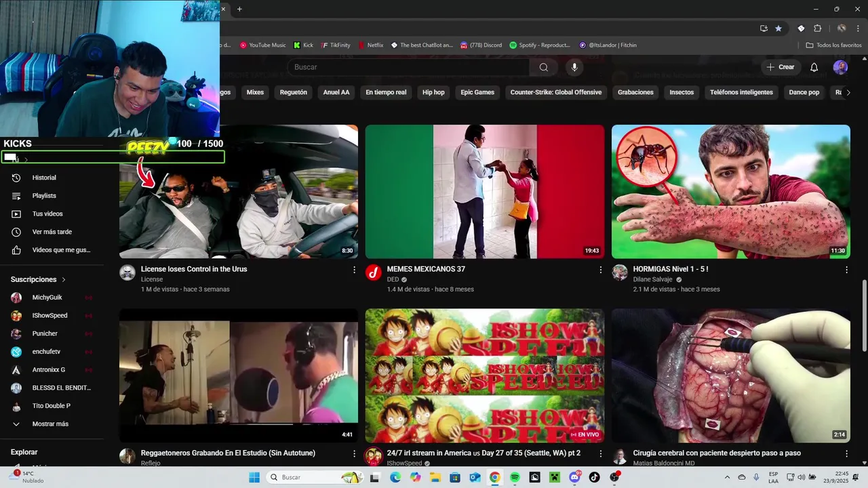Click the Crear button

coord(780,67)
